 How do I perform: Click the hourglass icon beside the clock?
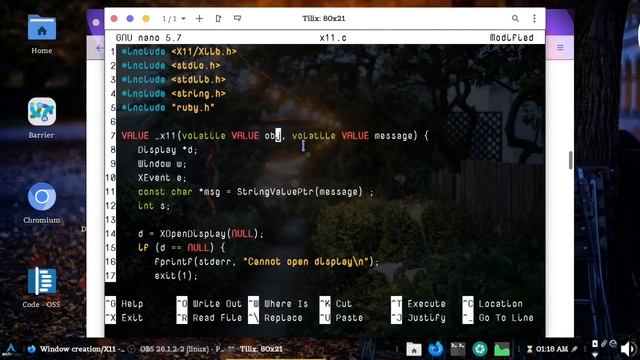click(529, 349)
